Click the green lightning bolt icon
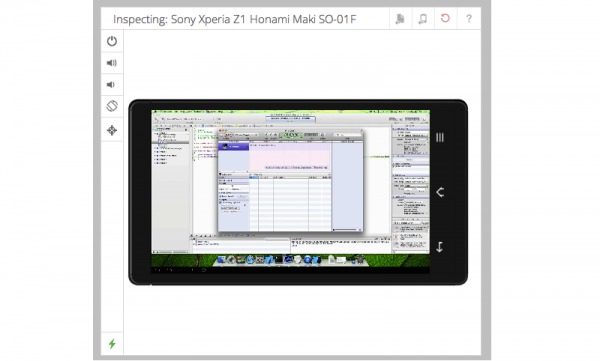This screenshot has width=600, height=361. point(112,344)
